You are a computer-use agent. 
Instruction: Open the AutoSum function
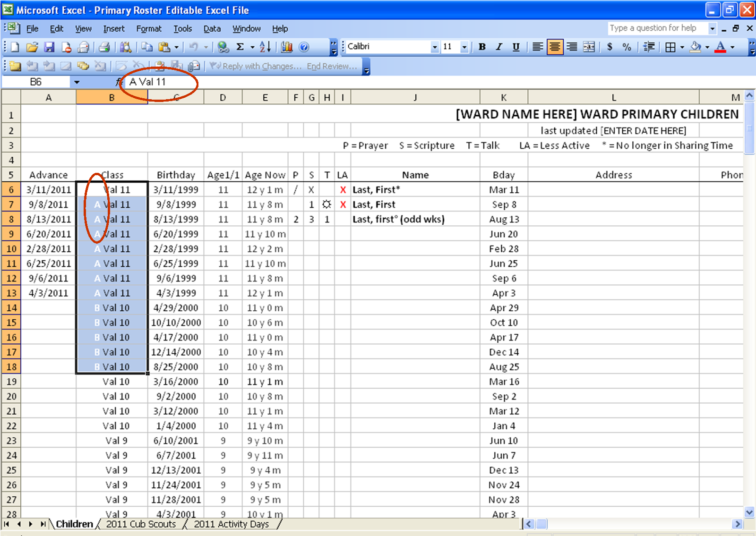pyautogui.click(x=241, y=47)
